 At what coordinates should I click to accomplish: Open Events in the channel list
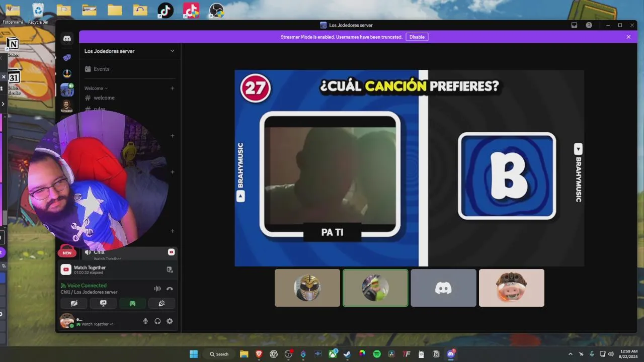click(130, 69)
